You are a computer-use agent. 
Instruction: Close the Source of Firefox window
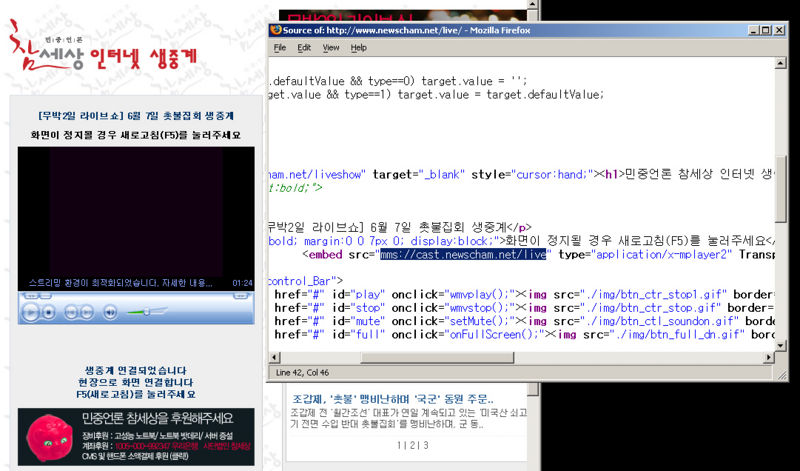tap(779, 30)
